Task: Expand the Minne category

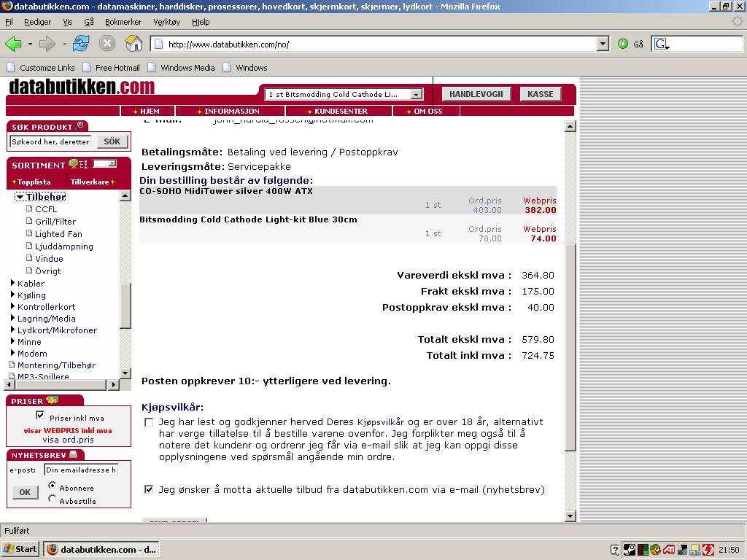Action: [13, 341]
